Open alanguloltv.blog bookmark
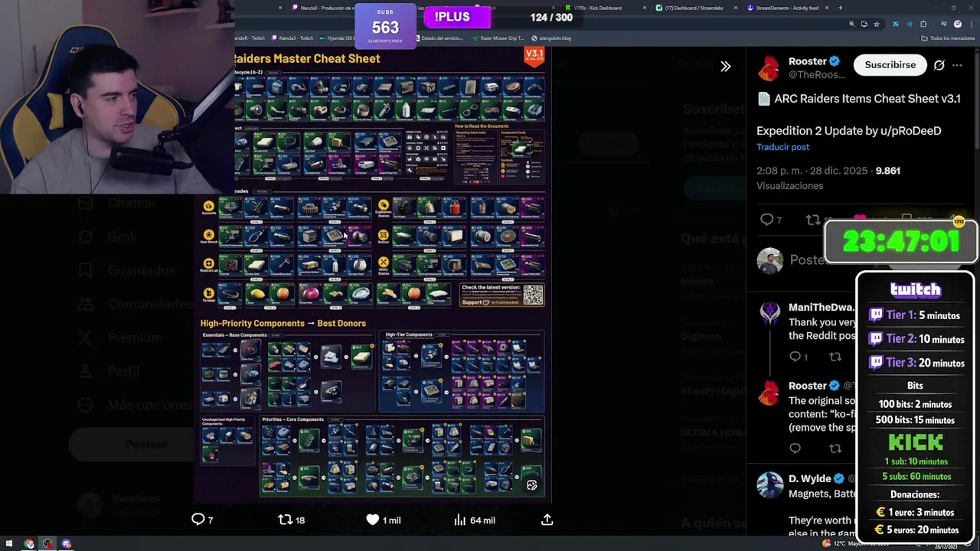The image size is (980, 551). [x=550, y=38]
